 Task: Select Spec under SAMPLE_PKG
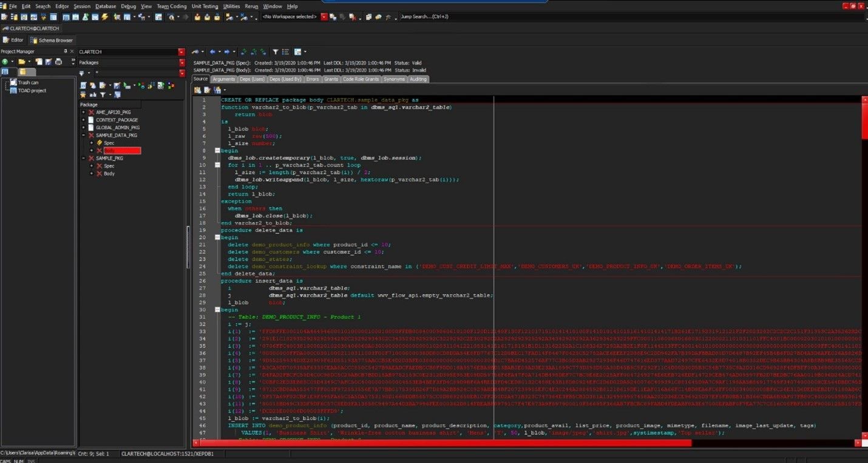(x=109, y=166)
